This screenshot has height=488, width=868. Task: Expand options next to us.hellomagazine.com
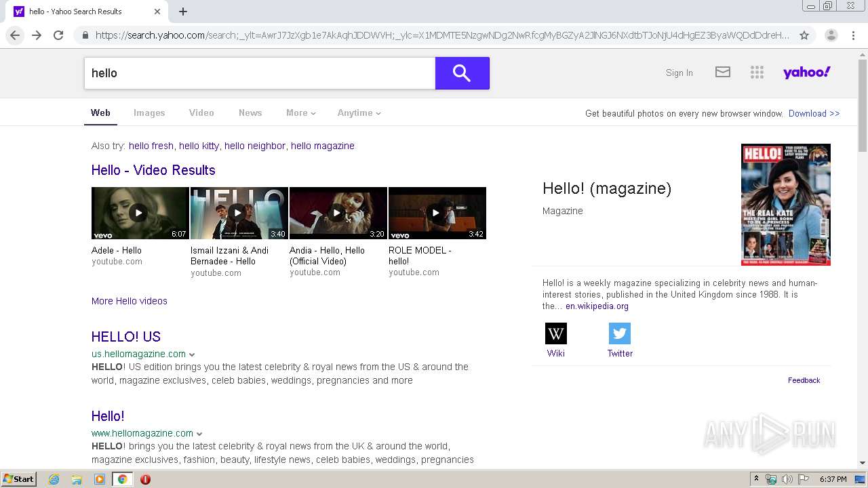[x=192, y=354]
